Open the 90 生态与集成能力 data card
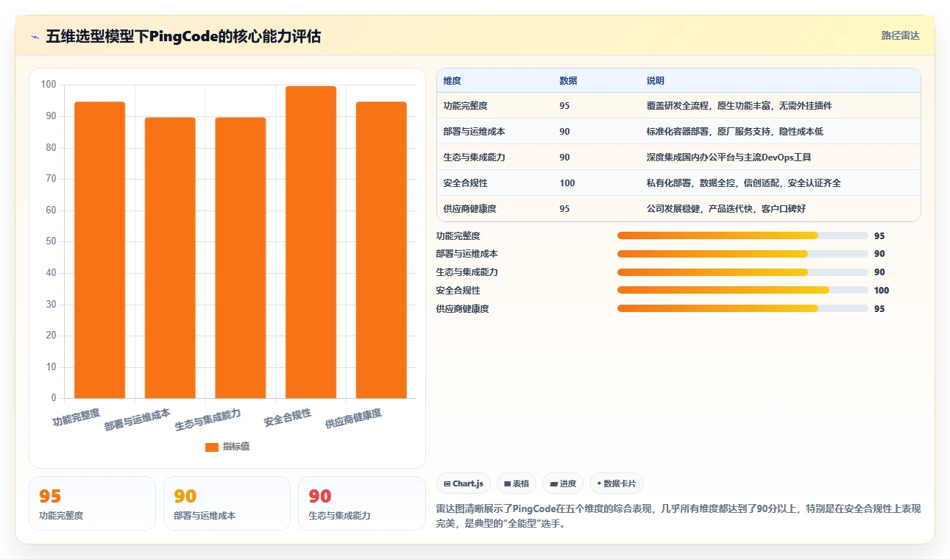This screenshot has width=950, height=560. point(361,503)
